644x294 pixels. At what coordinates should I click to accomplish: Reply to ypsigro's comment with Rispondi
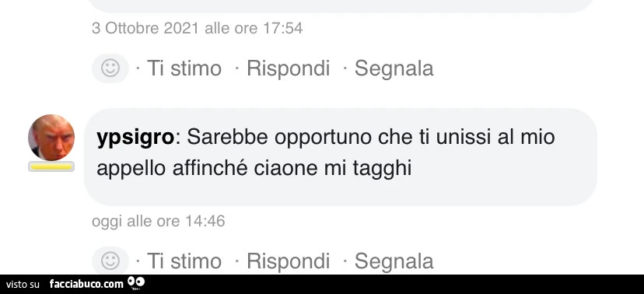pyautogui.click(x=288, y=261)
